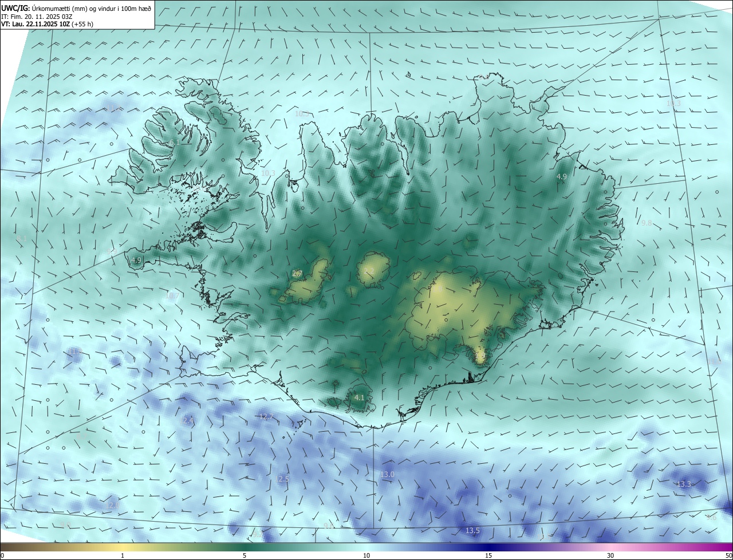Image resolution: width=733 pixels, height=560 pixels.
Task: Click the 13.0 precipitation value
Action: point(388,475)
